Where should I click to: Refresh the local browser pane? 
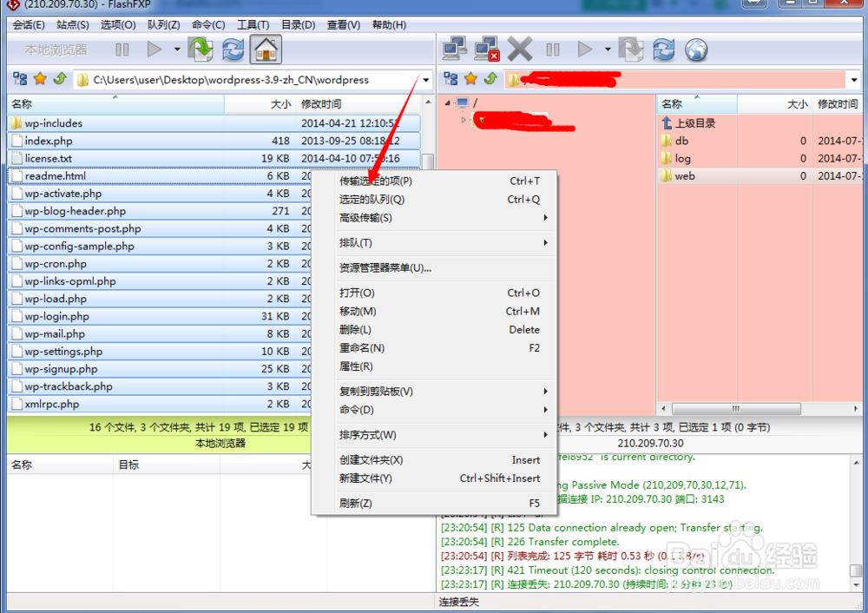(x=233, y=49)
